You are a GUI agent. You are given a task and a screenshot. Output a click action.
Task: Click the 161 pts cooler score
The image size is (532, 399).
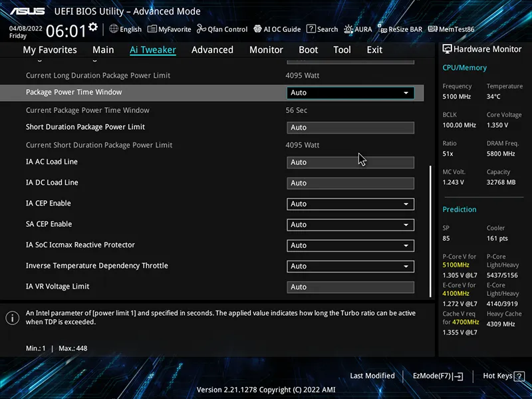(497, 239)
